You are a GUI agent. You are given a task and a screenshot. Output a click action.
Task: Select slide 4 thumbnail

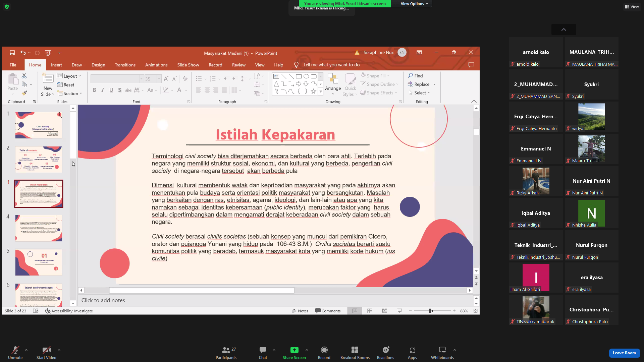(39, 228)
